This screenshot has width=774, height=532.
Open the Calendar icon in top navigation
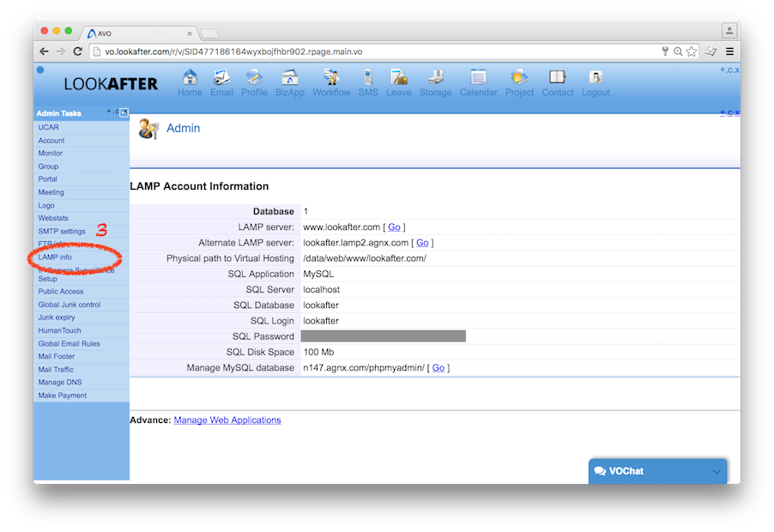478,77
